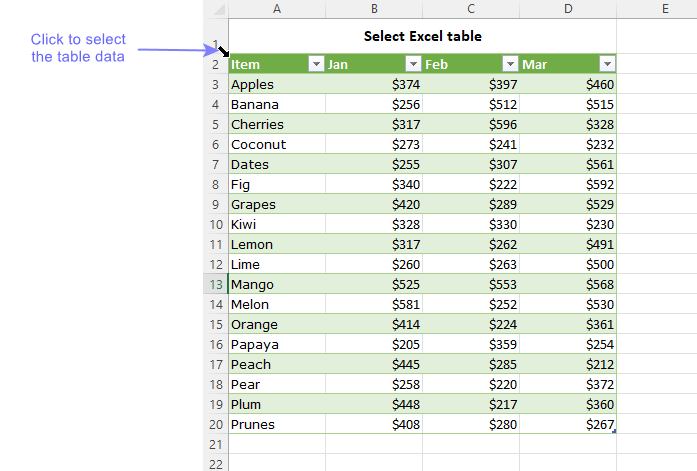The width and height of the screenshot is (697, 471).
Task: Click Cherries' Feb value $596
Action: [x=471, y=125]
